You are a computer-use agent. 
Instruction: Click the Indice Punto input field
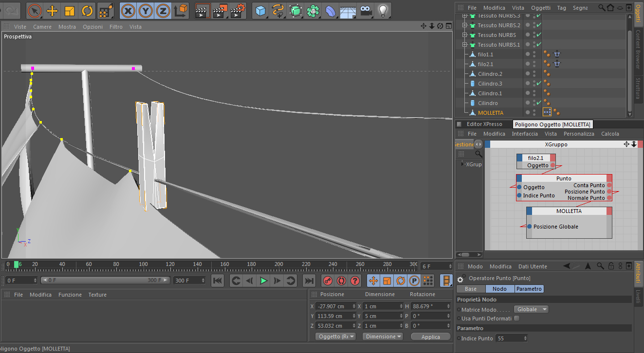(511, 338)
